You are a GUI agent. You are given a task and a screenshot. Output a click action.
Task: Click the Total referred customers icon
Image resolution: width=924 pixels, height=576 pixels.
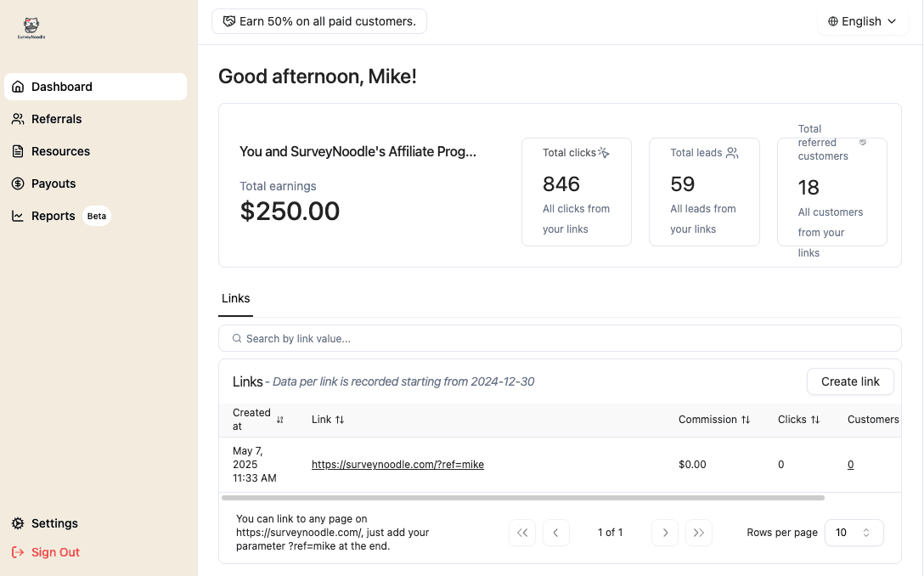863,142
